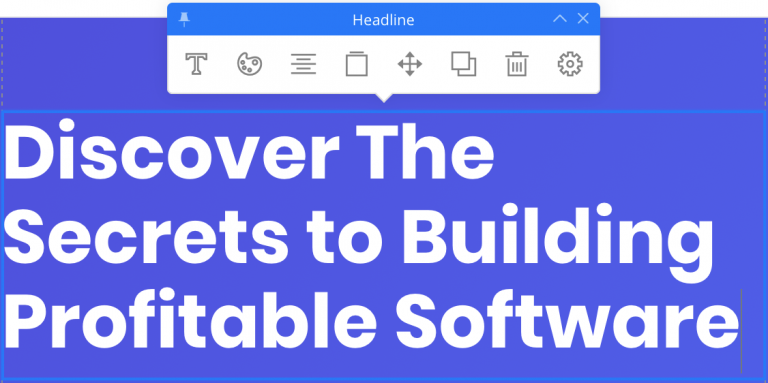
Task: Delete the headline with the trash icon
Action: (x=517, y=64)
